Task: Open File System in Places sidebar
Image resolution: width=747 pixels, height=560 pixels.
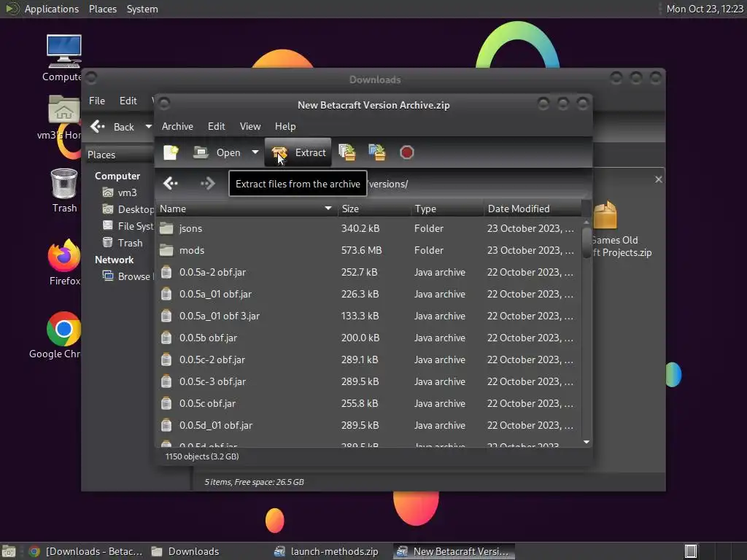Action: pos(128,226)
